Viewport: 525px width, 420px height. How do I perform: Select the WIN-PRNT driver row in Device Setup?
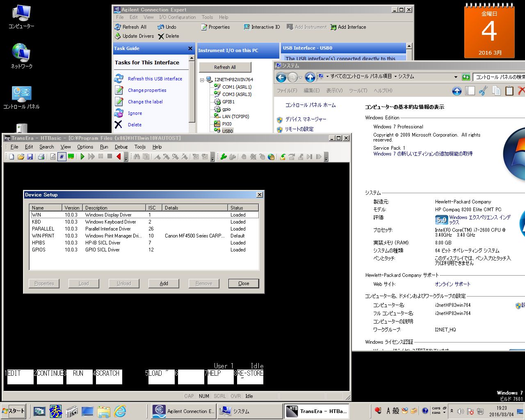click(144, 236)
